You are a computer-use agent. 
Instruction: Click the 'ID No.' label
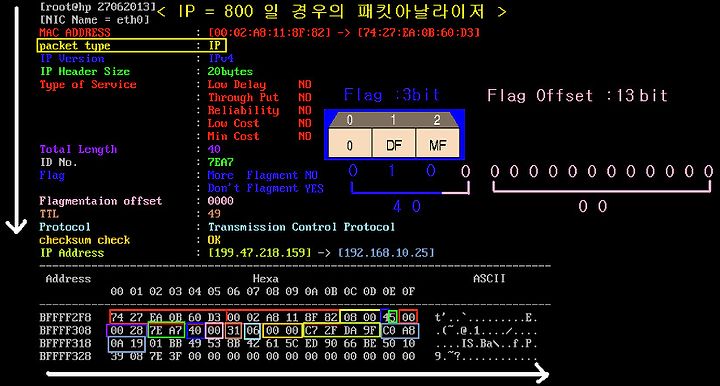59,162
